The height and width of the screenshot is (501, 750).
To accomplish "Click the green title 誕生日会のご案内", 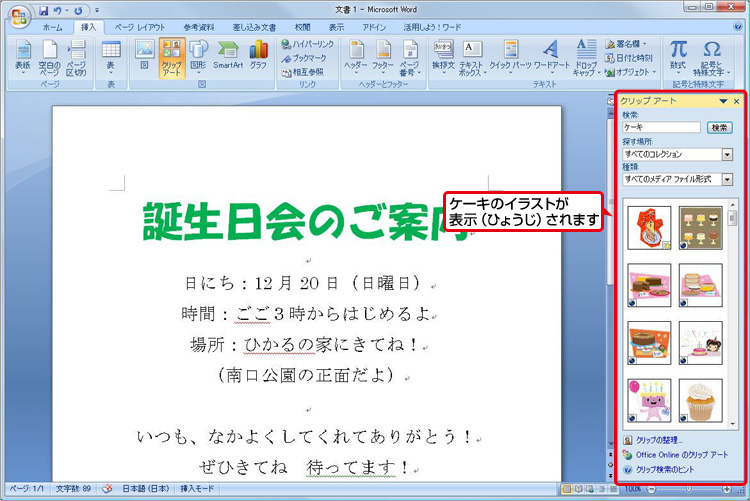I will 306,221.
